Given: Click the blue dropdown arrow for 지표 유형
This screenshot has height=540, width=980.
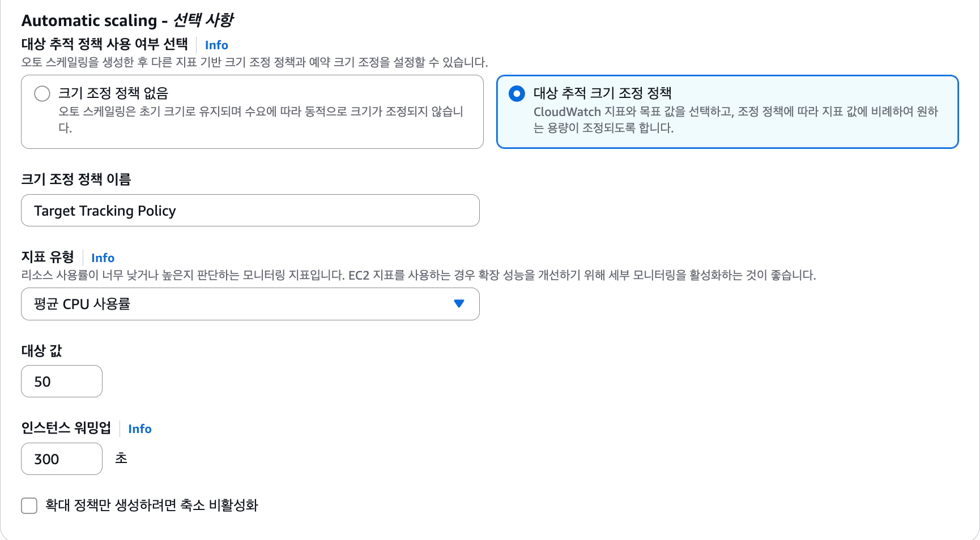Looking at the screenshot, I should tap(459, 304).
